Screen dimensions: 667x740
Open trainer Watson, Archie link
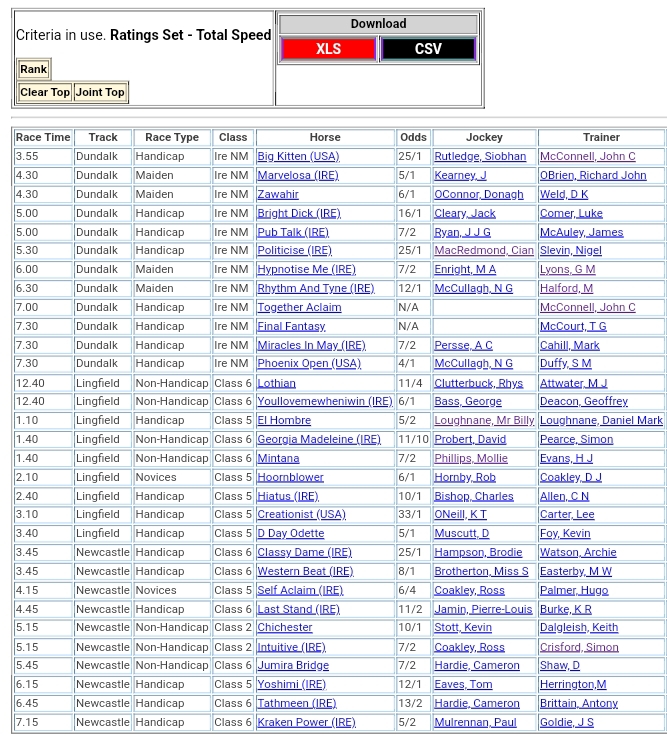(x=578, y=553)
